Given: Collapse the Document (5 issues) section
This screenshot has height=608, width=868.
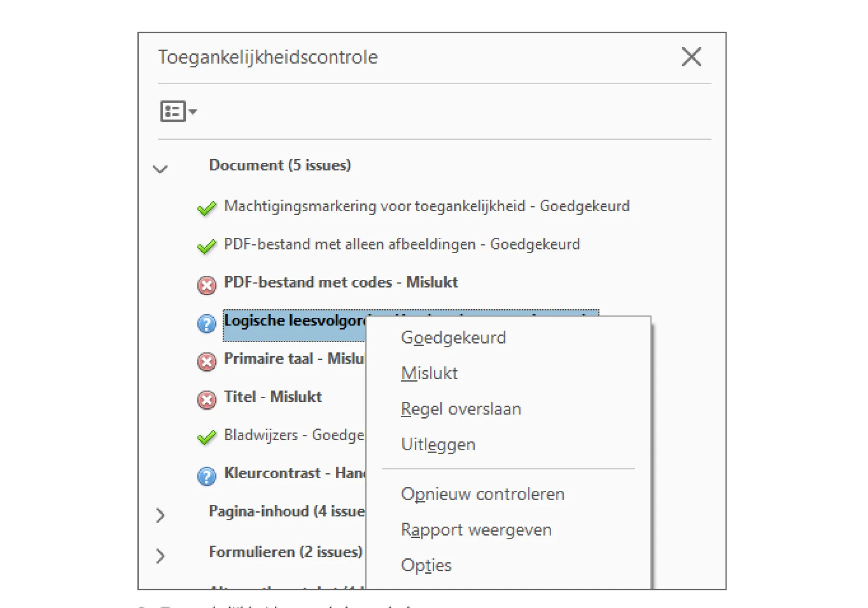Looking at the screenshot, I should tap(160, 169).
